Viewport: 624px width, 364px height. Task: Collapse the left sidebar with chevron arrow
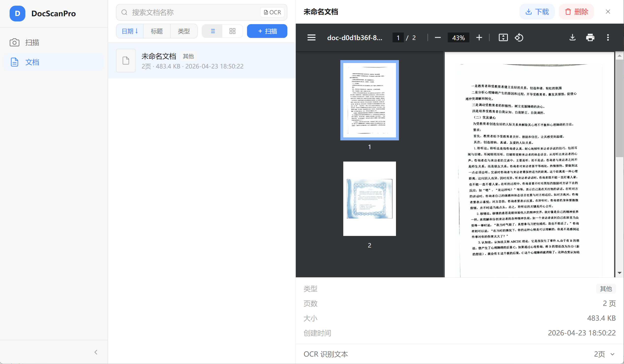[x=96, y=352]
